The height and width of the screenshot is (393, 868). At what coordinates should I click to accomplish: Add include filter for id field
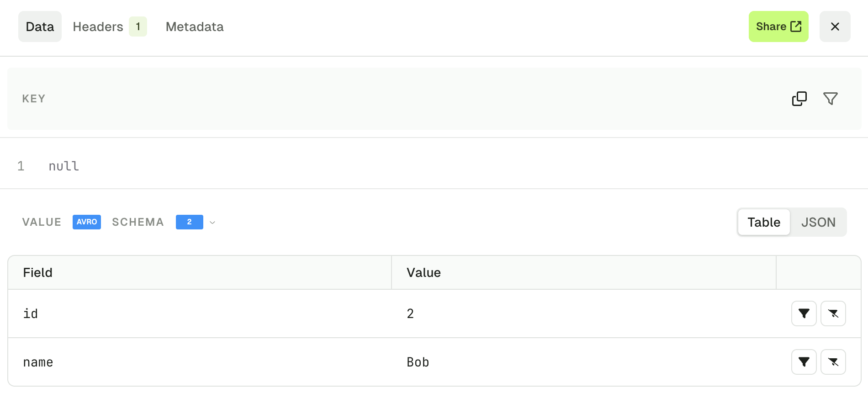(x=804, y=313)
